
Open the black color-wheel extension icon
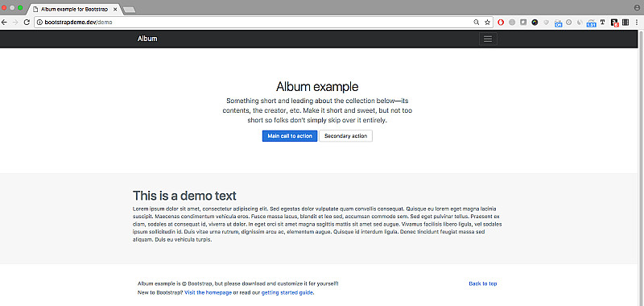[x=535, y=23]
